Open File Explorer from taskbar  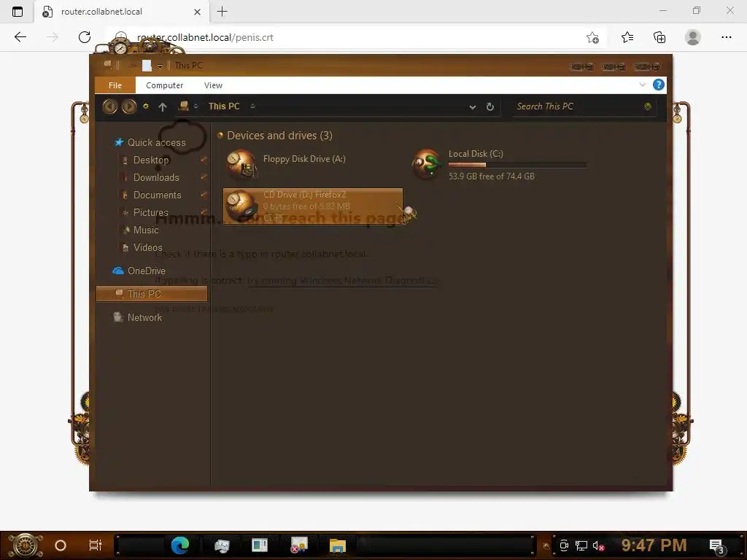pyautogui.click(x=337, y=545)
